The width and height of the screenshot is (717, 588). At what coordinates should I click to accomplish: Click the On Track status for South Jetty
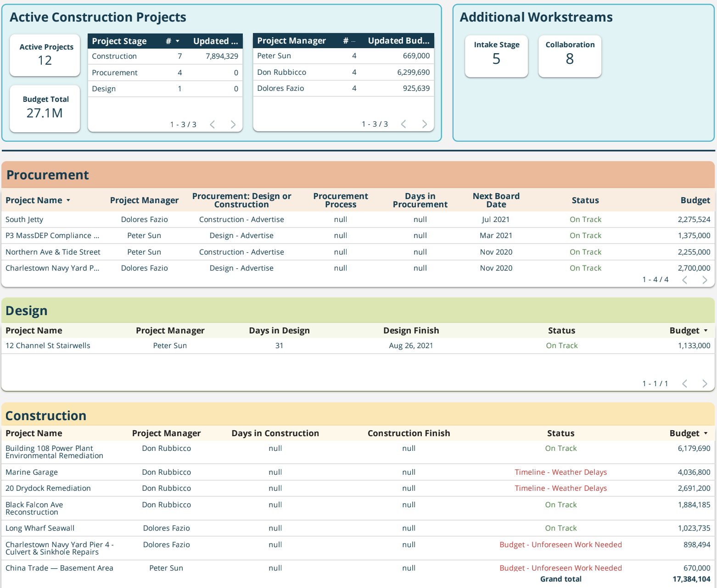coord(585,219)
